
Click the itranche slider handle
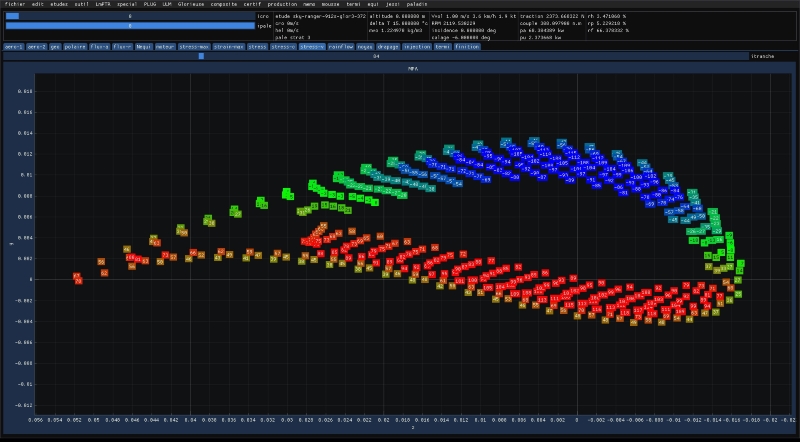(x=201, y=56)
